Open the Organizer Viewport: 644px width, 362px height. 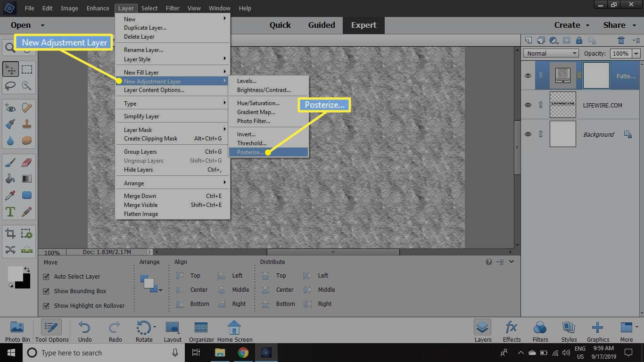coord(201,331)
